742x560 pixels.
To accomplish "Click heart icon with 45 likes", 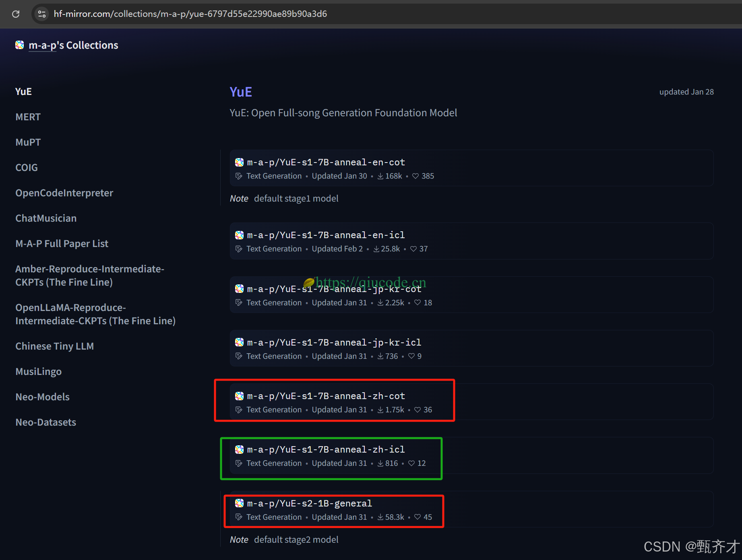I will pyautogui.click(x=418, y=517).
